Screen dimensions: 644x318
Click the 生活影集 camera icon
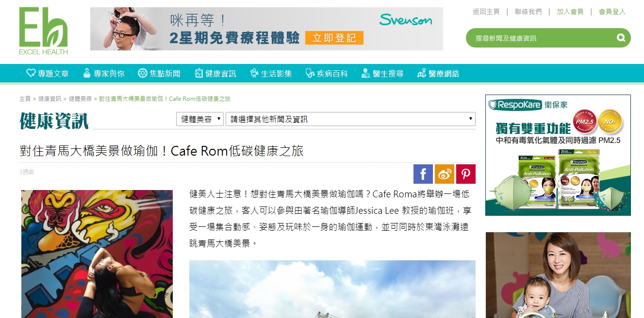pos(254,73)
